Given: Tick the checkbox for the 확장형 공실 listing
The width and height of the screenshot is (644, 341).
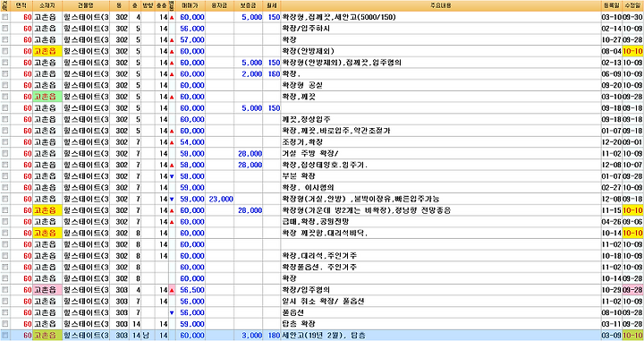Looking at the screenshot, I should (5, 85).
